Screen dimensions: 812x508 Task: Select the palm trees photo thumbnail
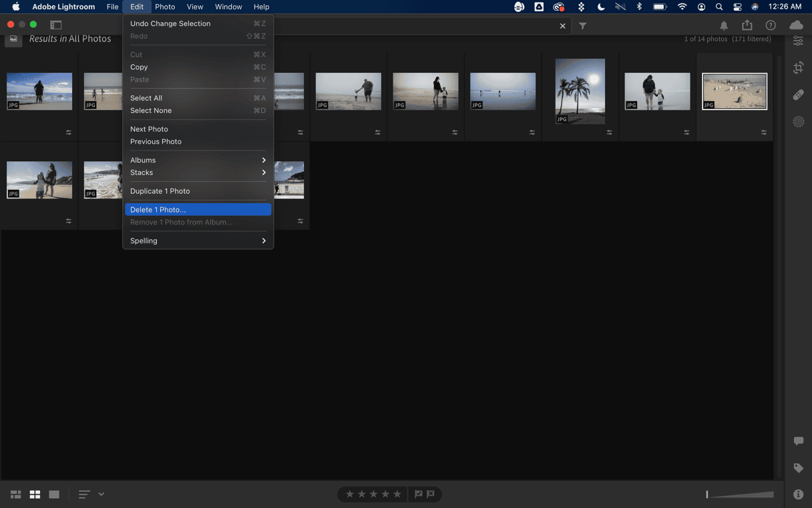(580, 91)
